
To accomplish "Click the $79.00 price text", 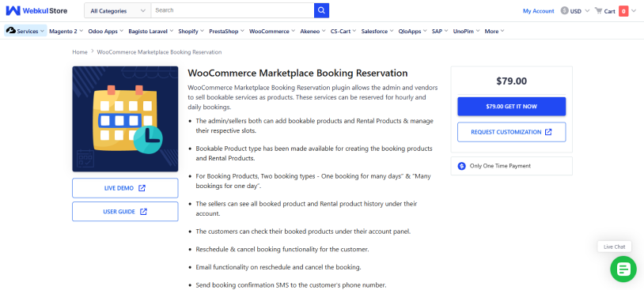I will click(x=511, y=81).
